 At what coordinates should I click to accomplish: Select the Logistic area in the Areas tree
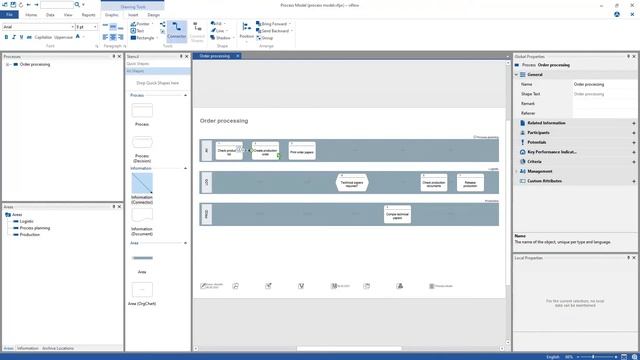pos(27,221)
